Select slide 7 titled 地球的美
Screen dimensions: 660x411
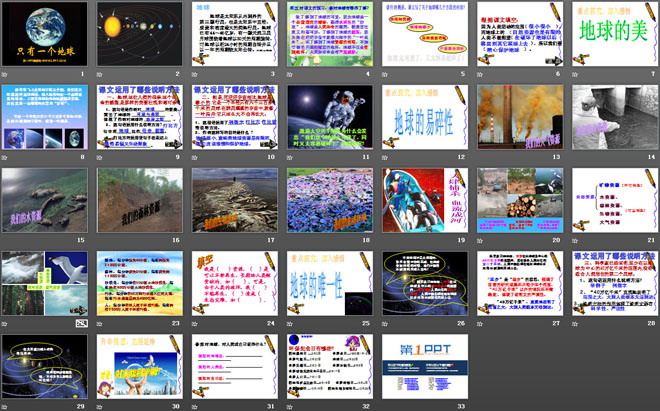pyautogui.click(x=615, y=34)
